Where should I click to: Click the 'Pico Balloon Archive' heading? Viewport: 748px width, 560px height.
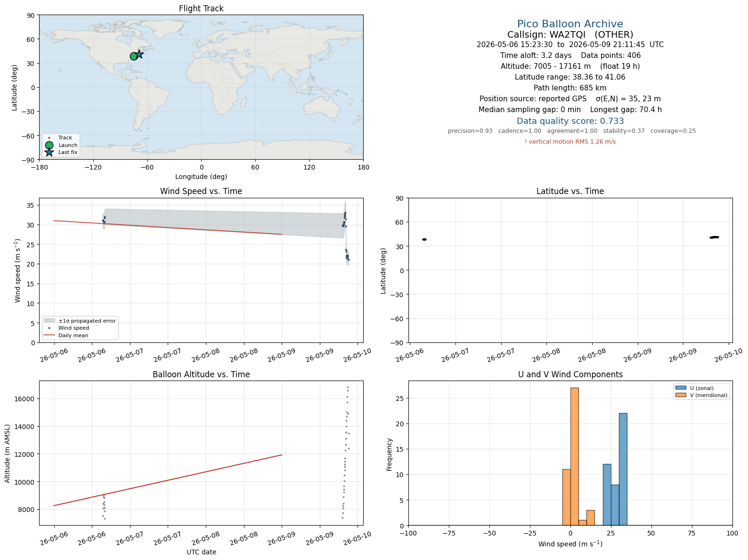570,24
